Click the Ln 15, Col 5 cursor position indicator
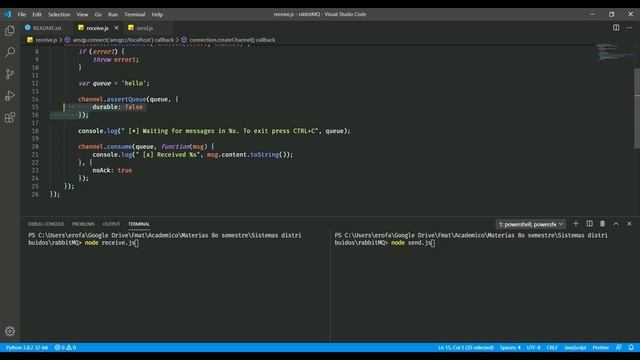This screenshot has width=640, height=360. point(466,347)
